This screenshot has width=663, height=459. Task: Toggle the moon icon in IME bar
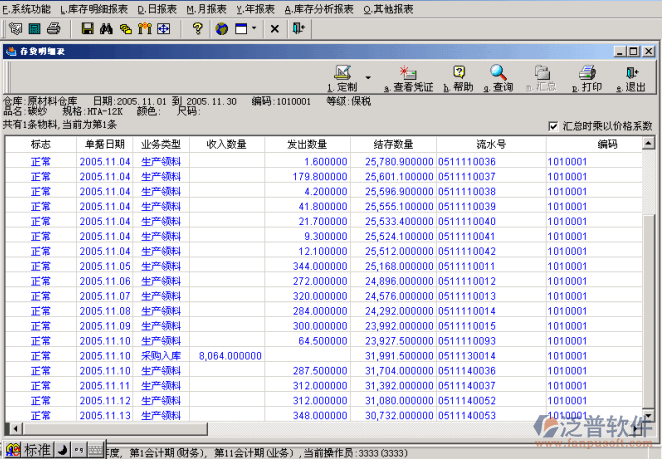[x=62, y=450]
